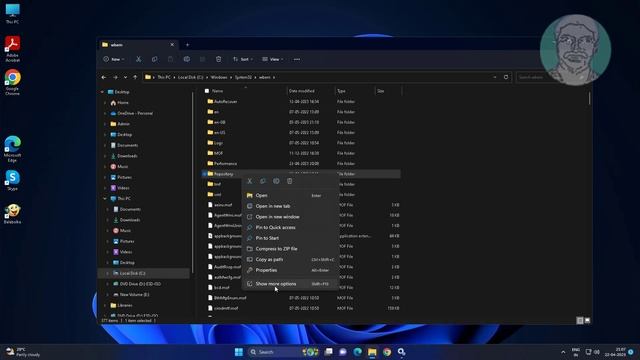Collapse the This PC tree node
This screenshot has width=640, height=360.
click(x=105, y=199)
